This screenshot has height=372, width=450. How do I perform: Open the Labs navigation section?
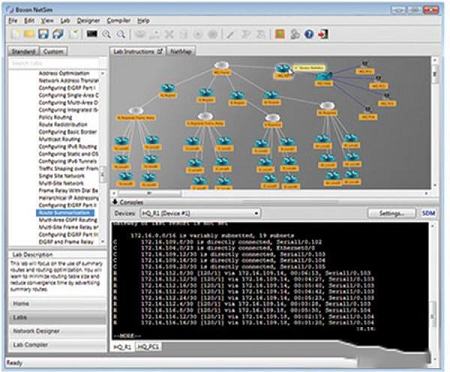pyautogui.click(x=57, y=317)
